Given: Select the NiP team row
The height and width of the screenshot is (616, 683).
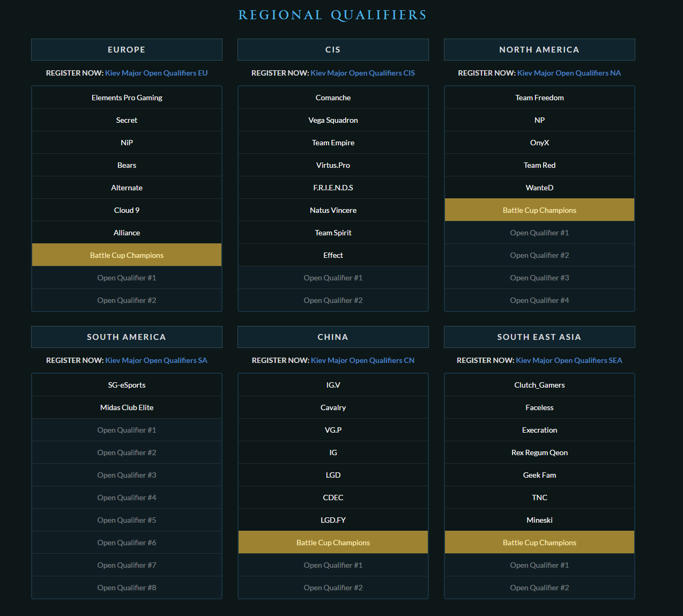Looking at the screenshot, I should [127, 143].
